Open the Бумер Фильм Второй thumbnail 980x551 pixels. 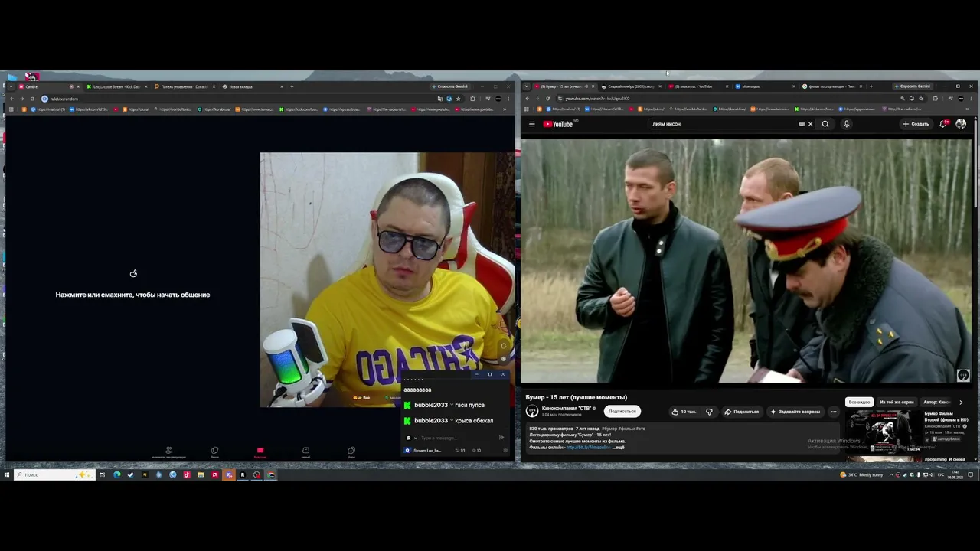pos(883,431)
